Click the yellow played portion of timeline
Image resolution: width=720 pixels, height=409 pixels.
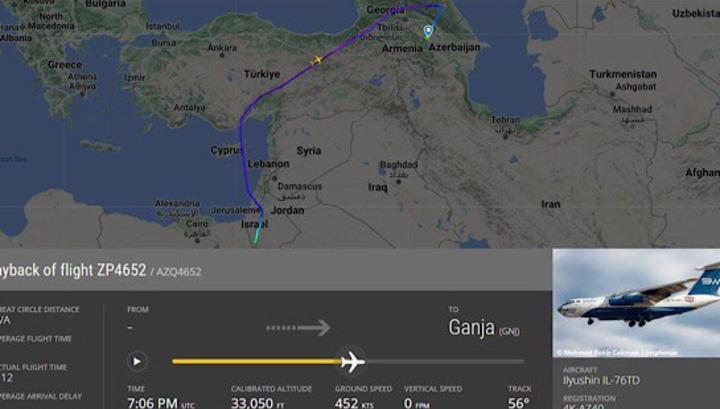click(257, 362)
